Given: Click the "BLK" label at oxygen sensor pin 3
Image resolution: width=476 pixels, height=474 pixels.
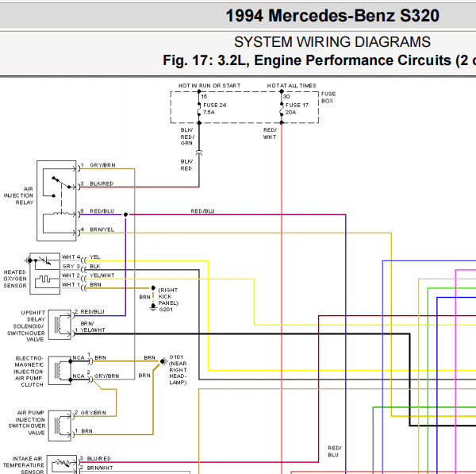Looking at the screenshot, I should pyautogui.click(x=95, y=267).
